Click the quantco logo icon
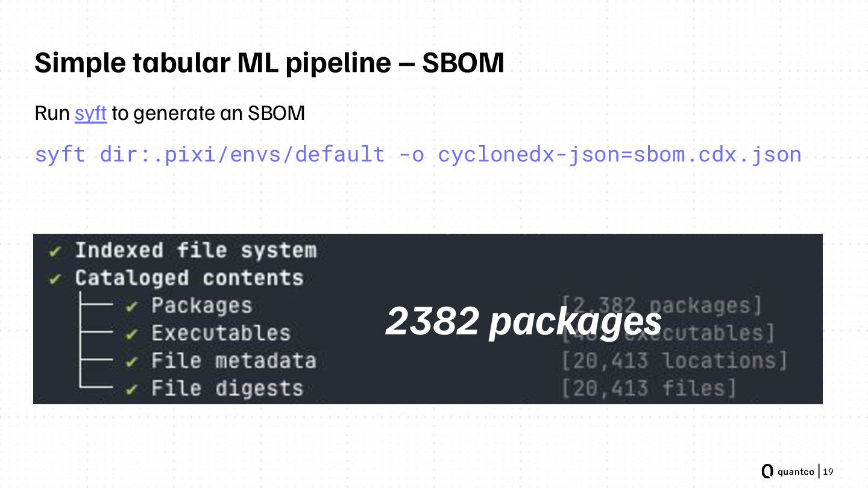 pyautogui.click(x=767, y=471)
